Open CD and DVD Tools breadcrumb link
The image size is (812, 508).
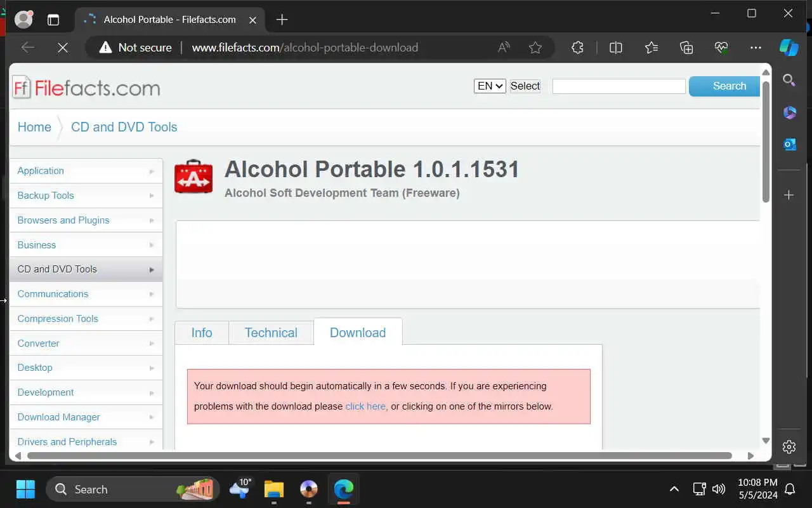(x=124, y=127)
